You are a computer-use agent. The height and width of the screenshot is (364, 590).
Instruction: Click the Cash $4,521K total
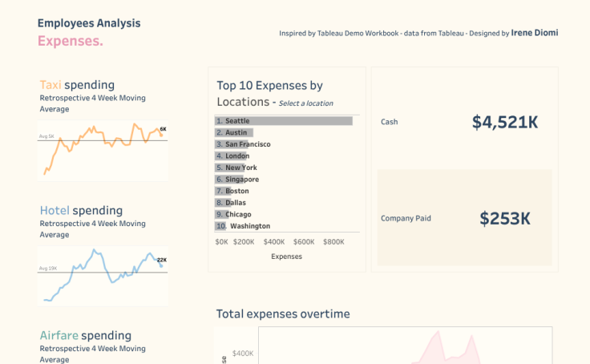click(x=504, y=122)
